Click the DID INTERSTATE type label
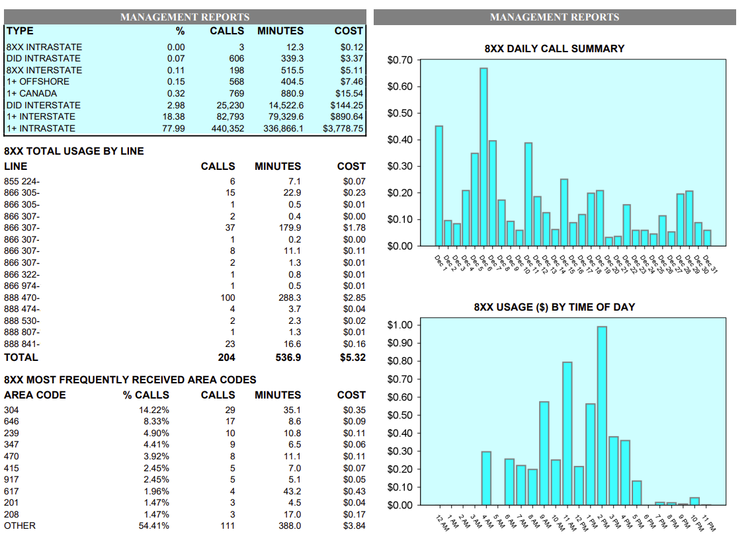Screen dimensions: 756x540 tap(43, 105)
